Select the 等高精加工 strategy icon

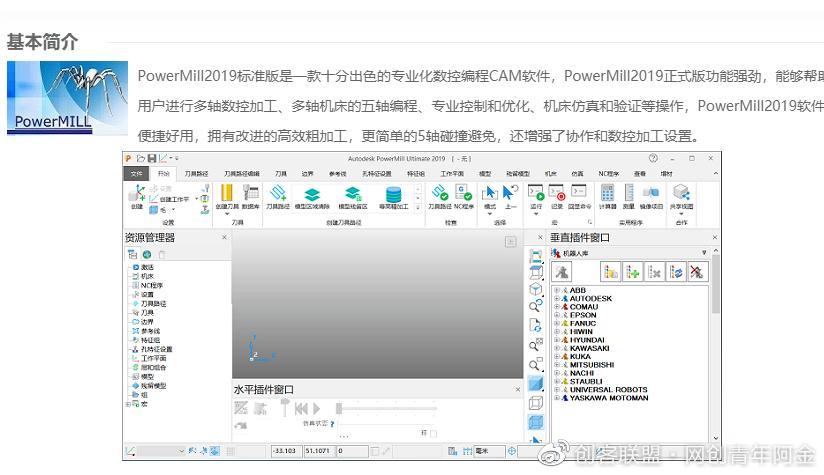coord(394,197)
